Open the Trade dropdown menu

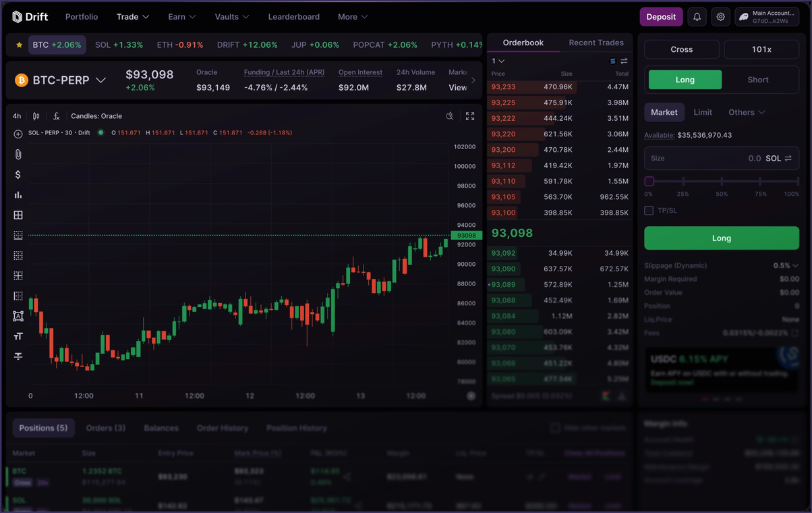(133, 17)
